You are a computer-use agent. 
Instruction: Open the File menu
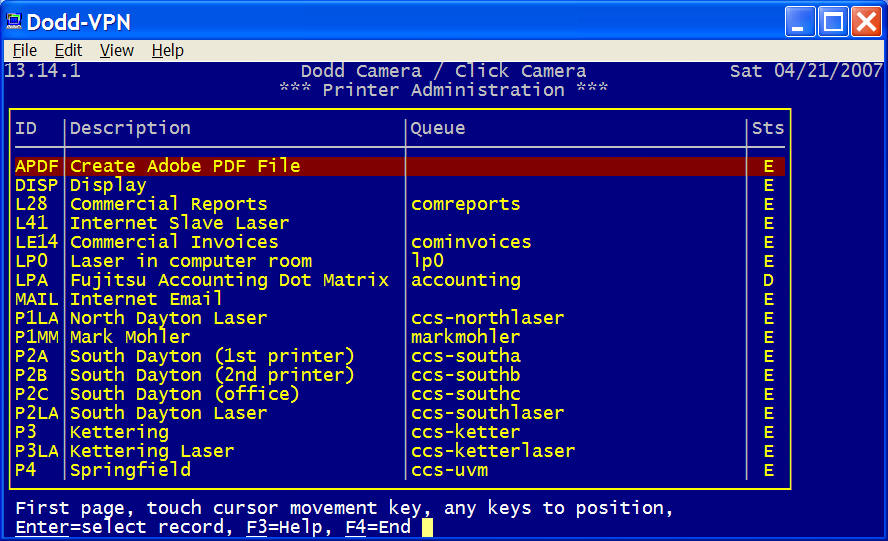tap(25, 50)
